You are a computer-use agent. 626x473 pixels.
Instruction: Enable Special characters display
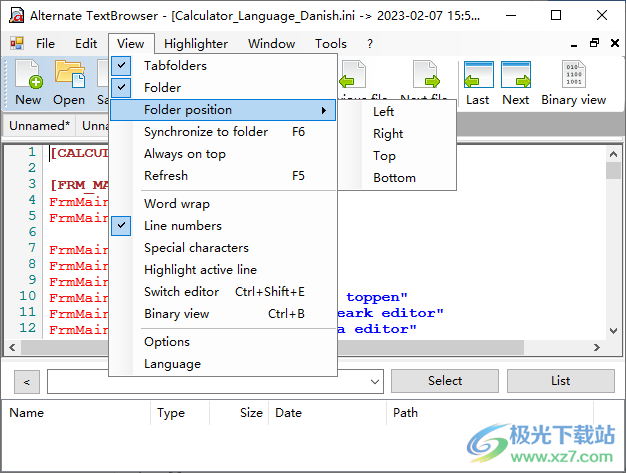[x=222, y=248]
